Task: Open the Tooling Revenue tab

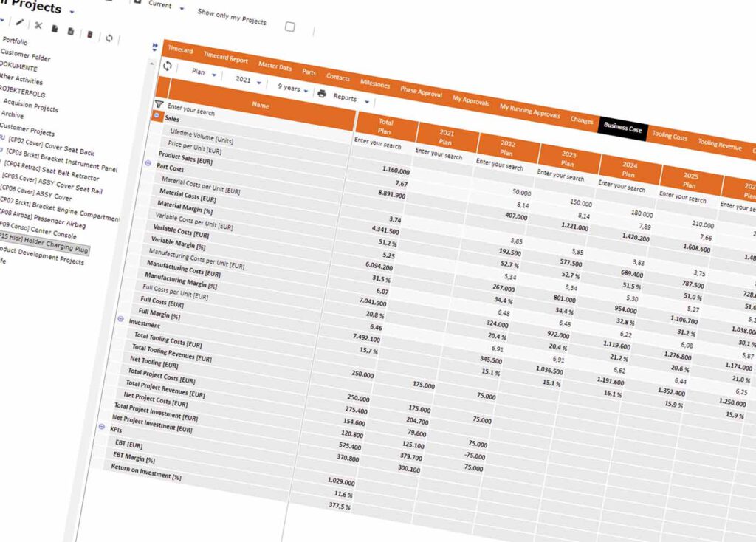Action: pyautogui.click(x=720, y=144)
